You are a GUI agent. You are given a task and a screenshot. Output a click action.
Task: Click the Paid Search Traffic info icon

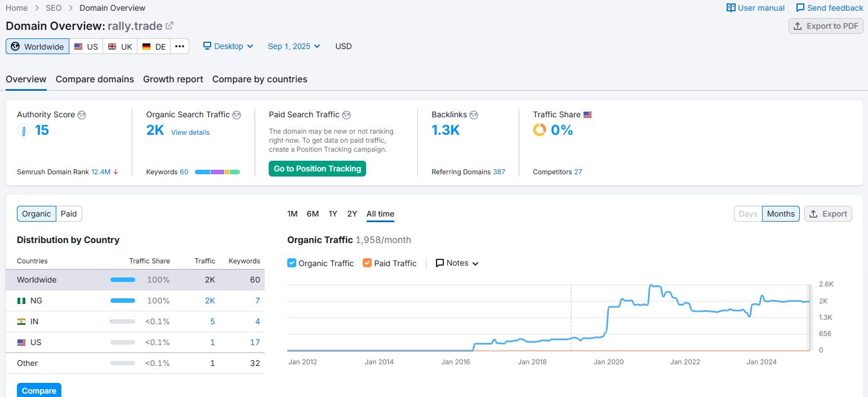click(x=346, y=115)
